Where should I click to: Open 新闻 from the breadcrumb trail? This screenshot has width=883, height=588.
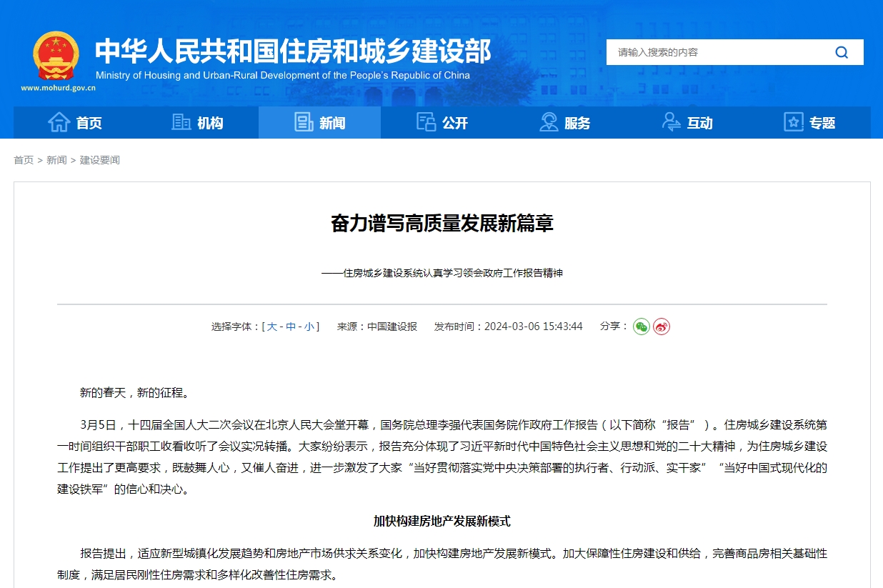[x=56, y=159]
